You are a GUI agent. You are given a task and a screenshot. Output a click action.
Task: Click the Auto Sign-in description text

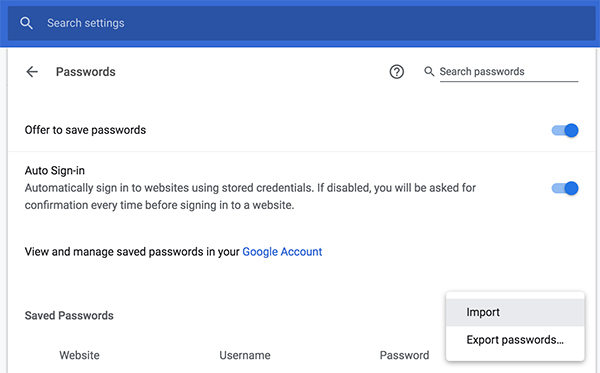click(250, 196)
